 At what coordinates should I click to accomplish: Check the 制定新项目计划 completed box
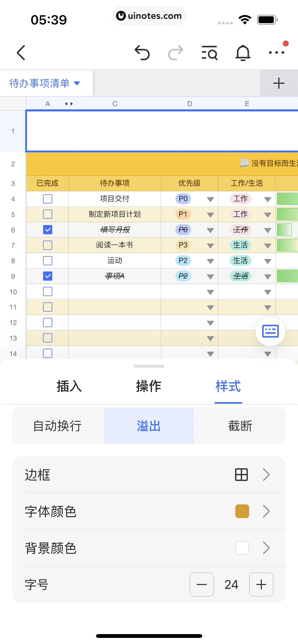[48, 214]
